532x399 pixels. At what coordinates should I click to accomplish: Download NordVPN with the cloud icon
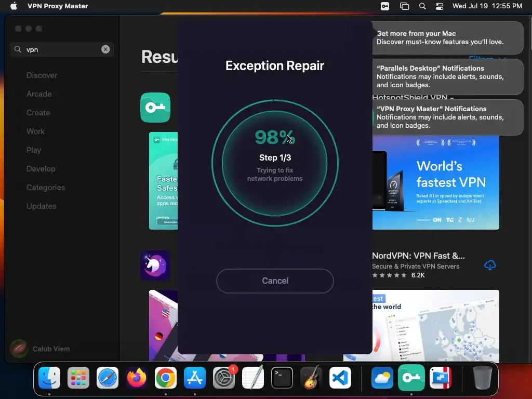click(x=490, y=265)
